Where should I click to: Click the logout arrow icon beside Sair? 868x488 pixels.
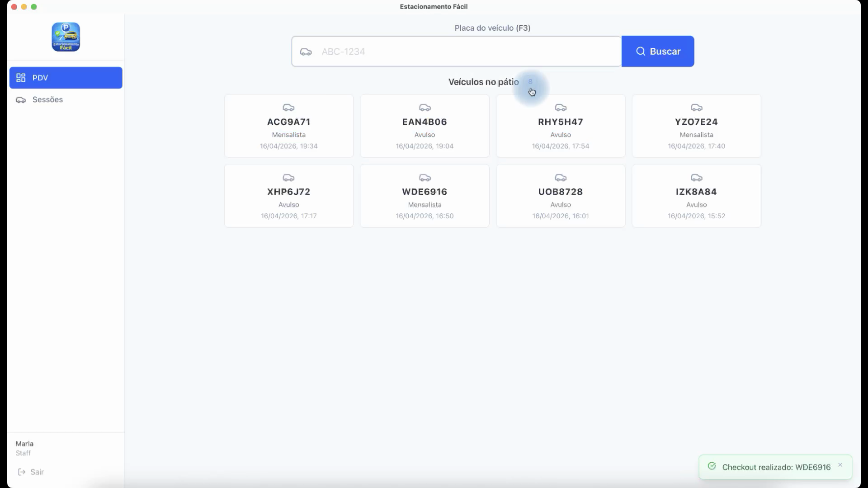[21, 472]
